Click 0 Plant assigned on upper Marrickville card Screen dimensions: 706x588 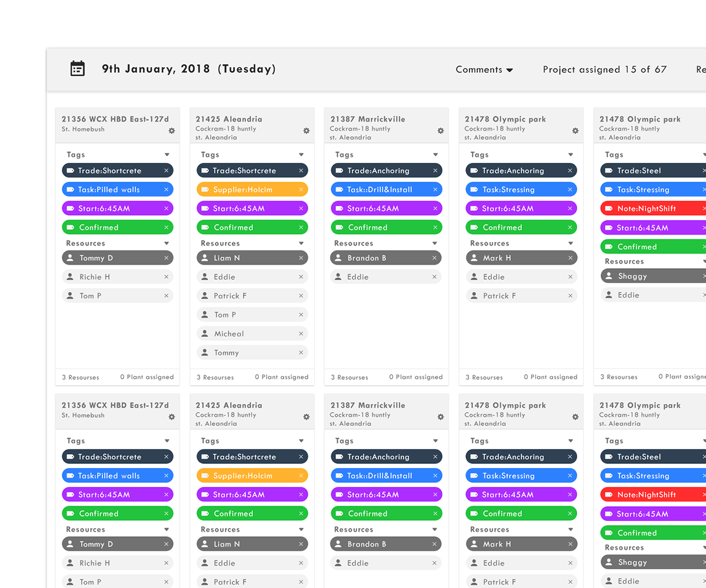tap(416, 377)
